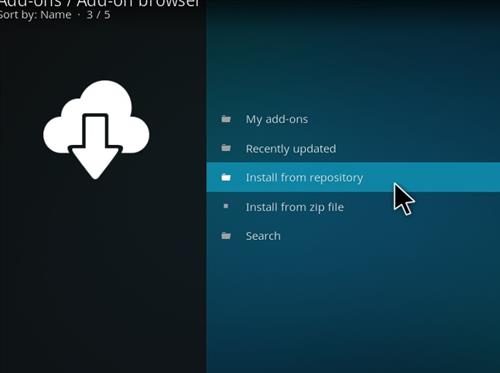The image size is (500, 373).
Task: Click the empty list area below Search
Action: click(353, 310)
